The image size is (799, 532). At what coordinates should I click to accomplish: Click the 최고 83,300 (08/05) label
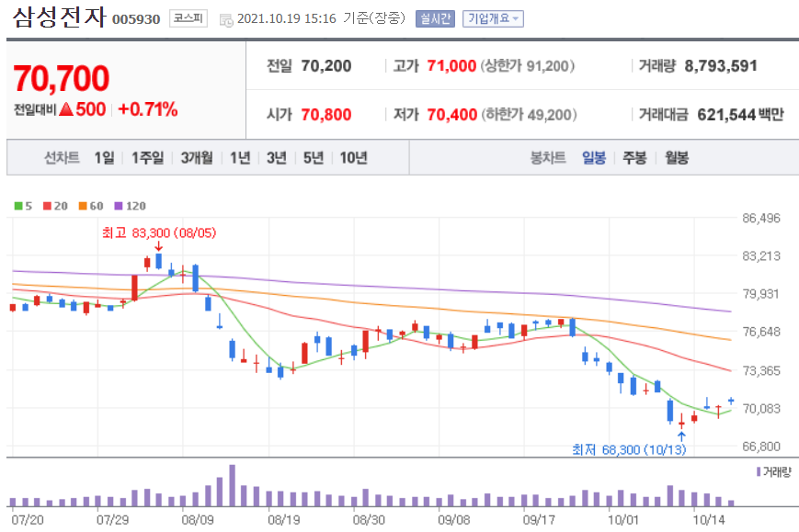click(x=159, y=232)
